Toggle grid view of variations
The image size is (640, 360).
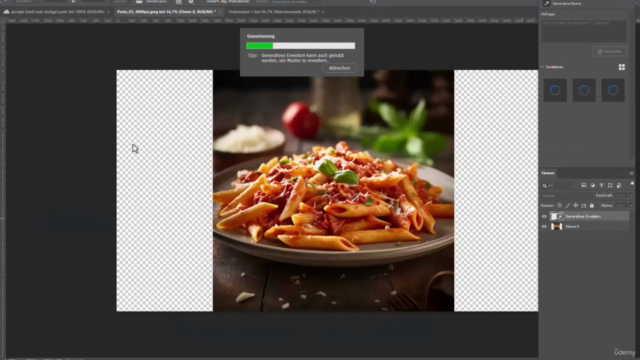[x=622, y=67]
